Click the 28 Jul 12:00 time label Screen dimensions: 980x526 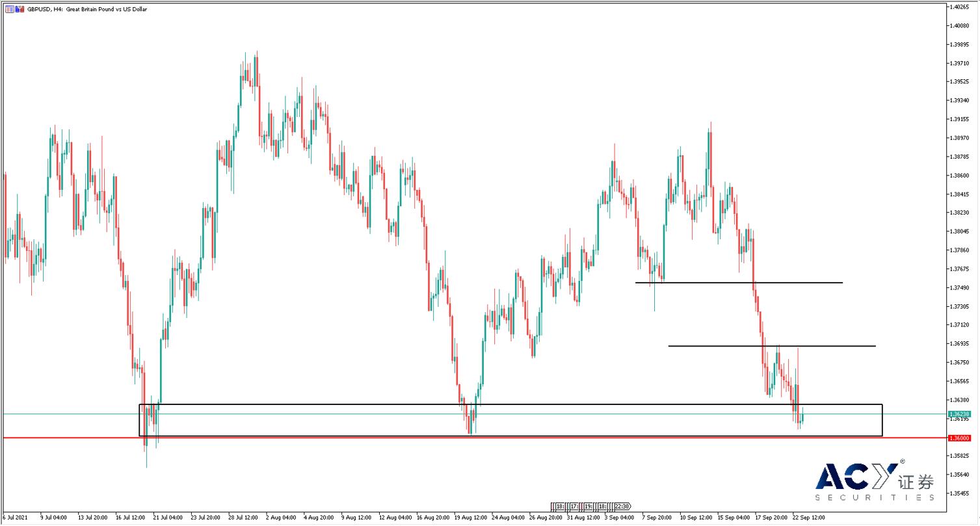click(x=244, y=518)
